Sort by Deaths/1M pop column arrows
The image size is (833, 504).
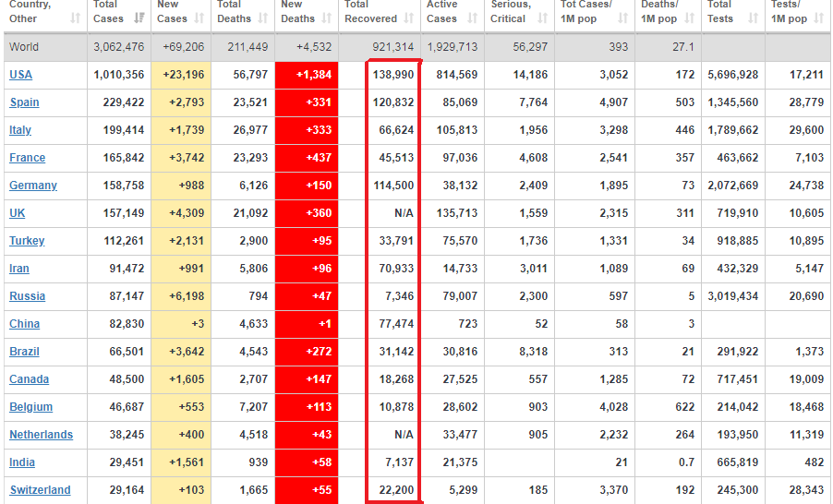(690, 18)
